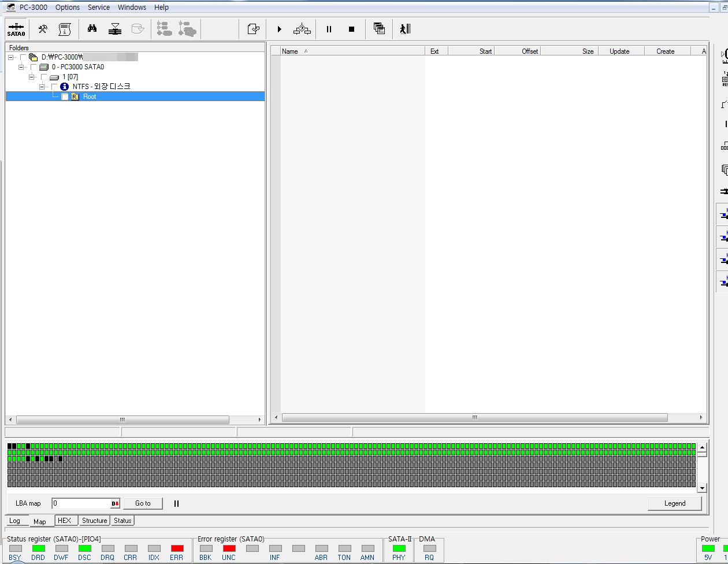Click the first greyed-out tree structure icon
The height and width of the screenshot is (564, 728).
tap(164, 29)
